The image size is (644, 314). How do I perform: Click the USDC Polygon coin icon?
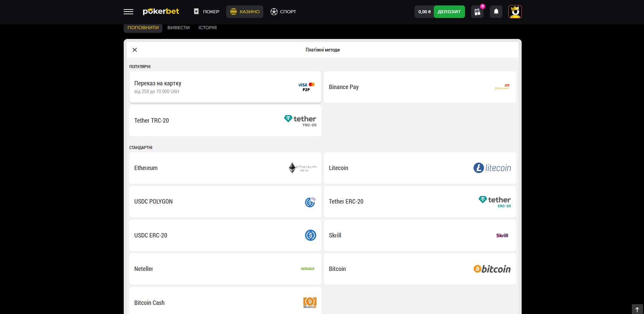coord(310,202)
